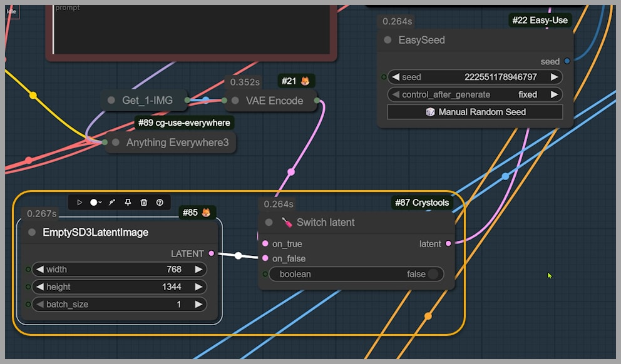Click the #85 fox badge icon
Screen dimensions: 621x364
(205, 213)
